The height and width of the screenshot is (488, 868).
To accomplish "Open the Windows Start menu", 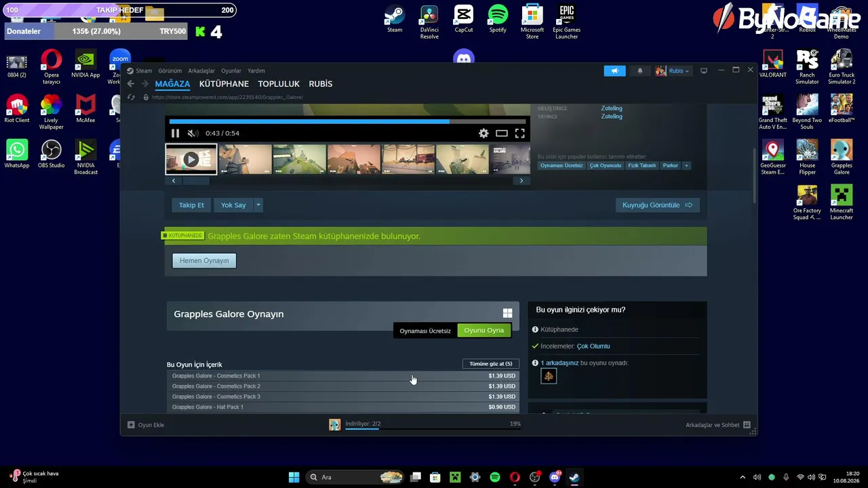I will click(x=294, y=477).
